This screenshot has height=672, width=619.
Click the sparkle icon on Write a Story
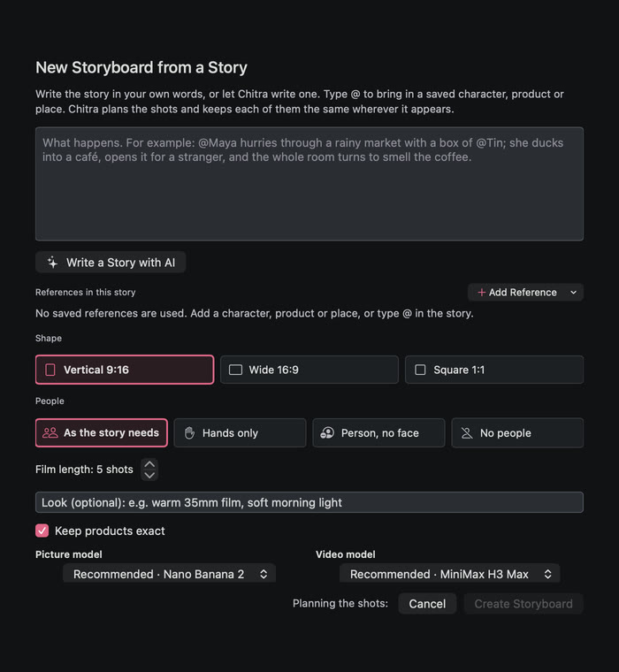(53, 263)
